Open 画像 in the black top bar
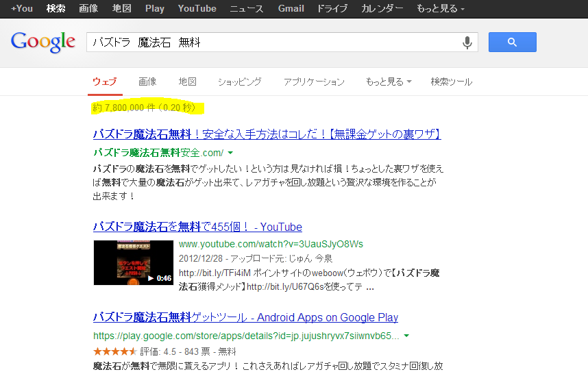Image resolution: width=588 pixels, height=372 pixels. pyautogui.click(x=88, y=9)
